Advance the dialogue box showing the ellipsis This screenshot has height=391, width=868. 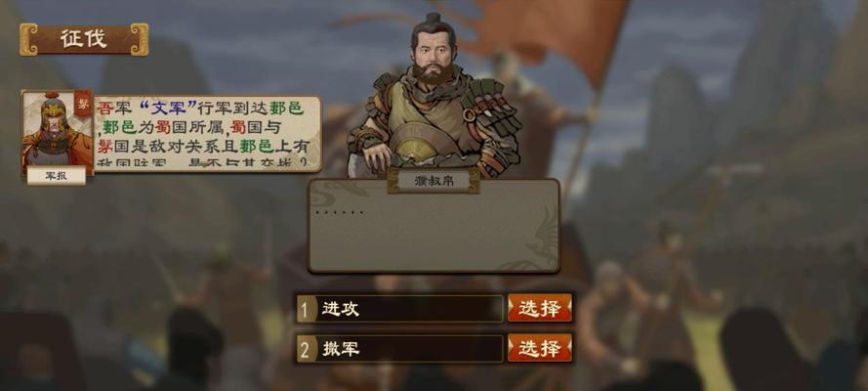[434, 226]
